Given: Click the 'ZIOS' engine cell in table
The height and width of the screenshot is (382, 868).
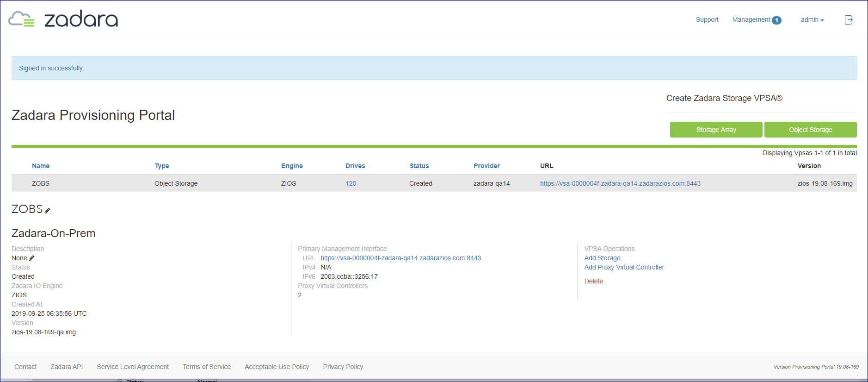Looking at the screenshot, I should (289, 183).
